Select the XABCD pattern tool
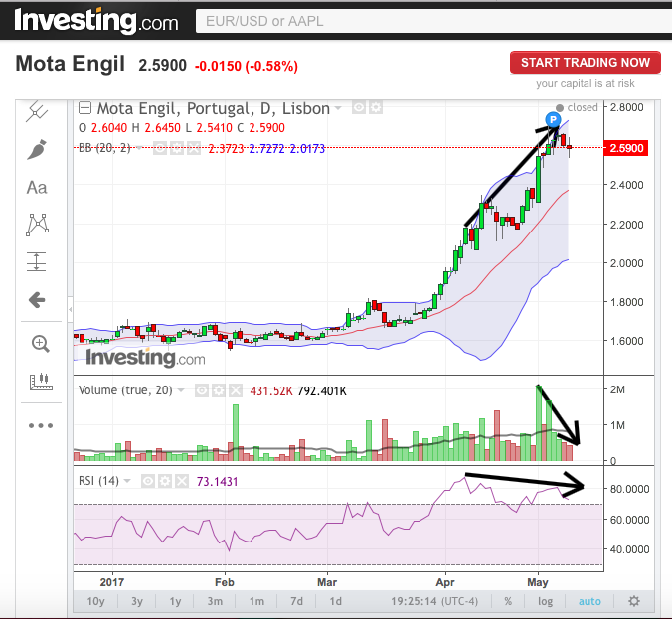 click(38, 225)
